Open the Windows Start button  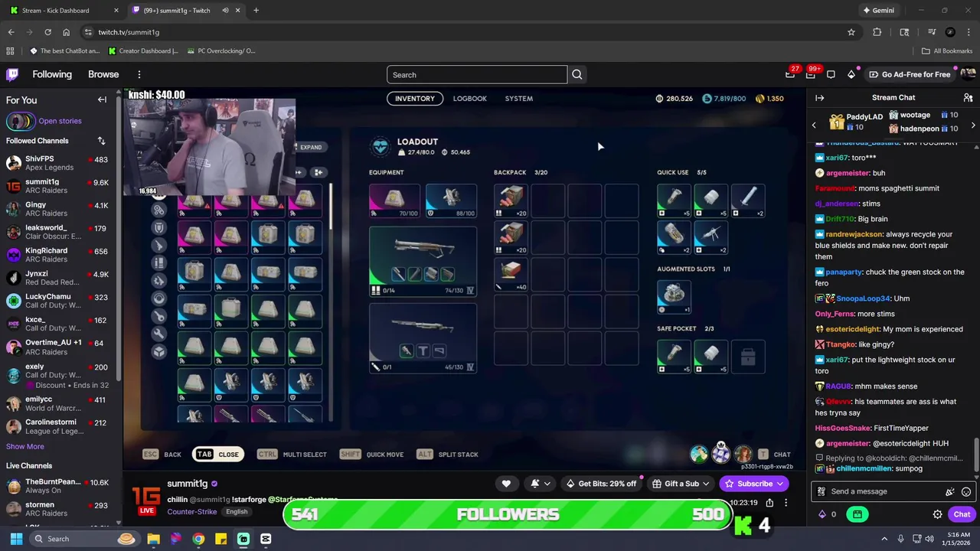coord(16,539)
